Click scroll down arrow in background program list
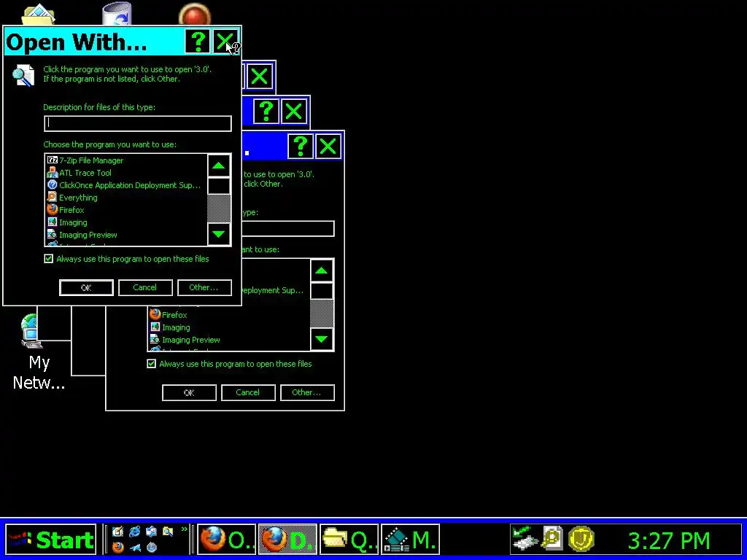Viewport: 747px width, 560px height. click(x=322, y=339)
